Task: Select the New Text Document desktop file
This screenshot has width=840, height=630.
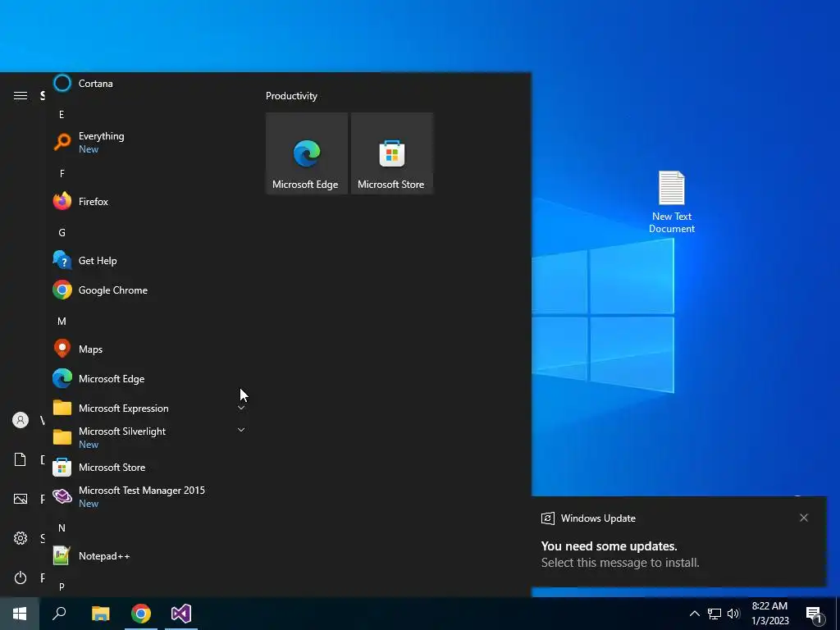Action: click(672, 202)
